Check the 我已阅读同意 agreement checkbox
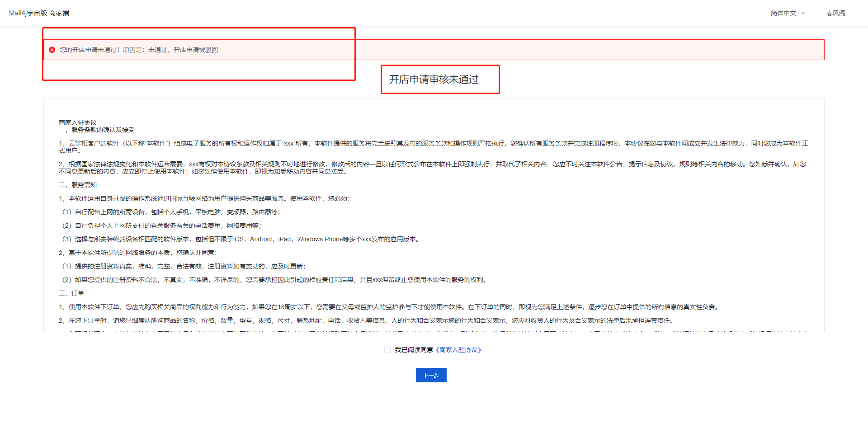This screenshot has height=423, width=868. coord(387,350)
